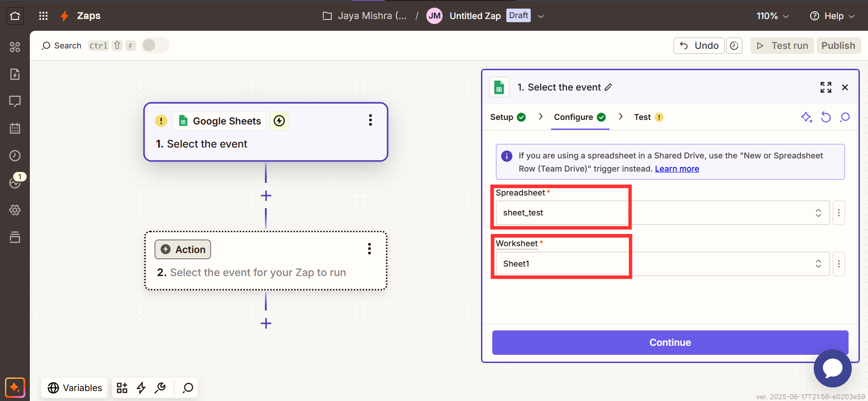The height and width of the screenshot is (401, 868).
Task: Click the wrench icon in bottom toolbar
Action: [160, 388]
